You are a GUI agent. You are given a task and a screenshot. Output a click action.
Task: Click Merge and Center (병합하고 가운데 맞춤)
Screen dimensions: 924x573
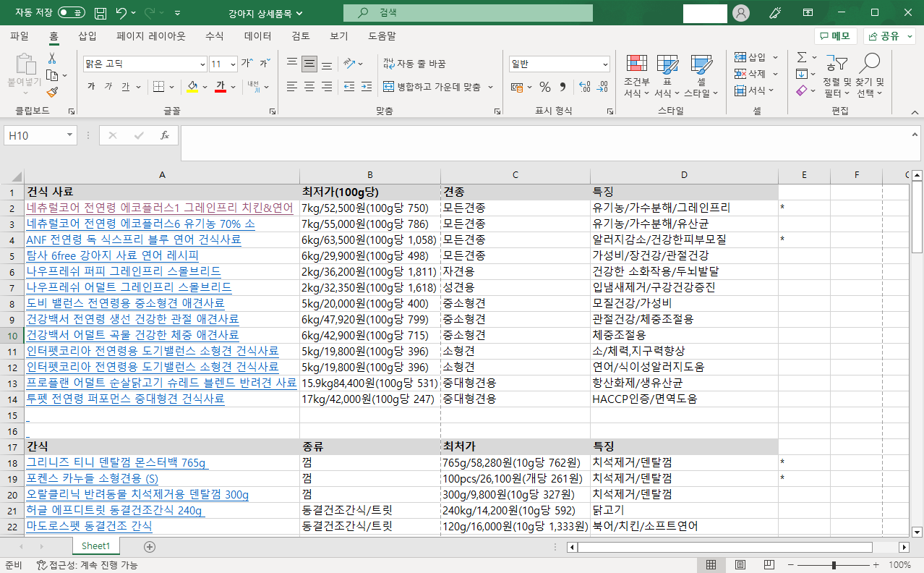click(x=432, y=87)
